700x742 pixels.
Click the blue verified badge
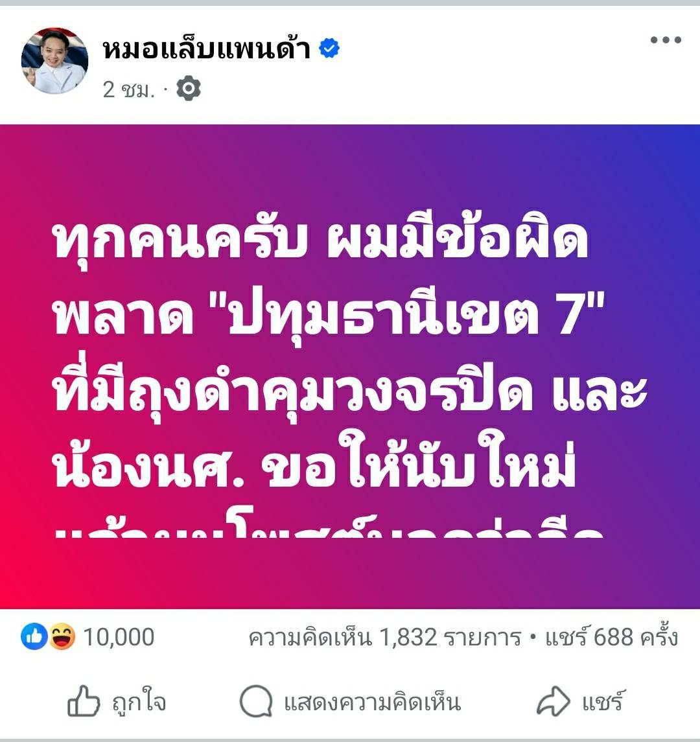[x=329, y=48]
